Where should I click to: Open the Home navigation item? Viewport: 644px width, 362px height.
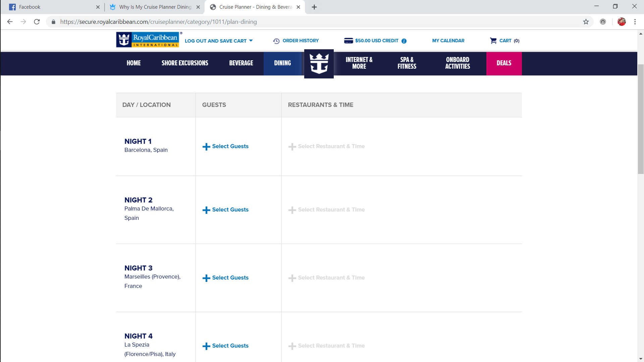[133, 63]
